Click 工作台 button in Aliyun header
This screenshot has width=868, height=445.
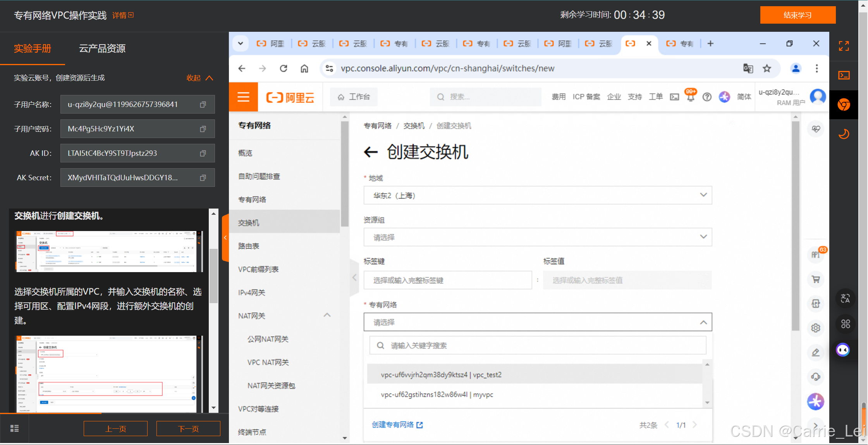[354, 97]
